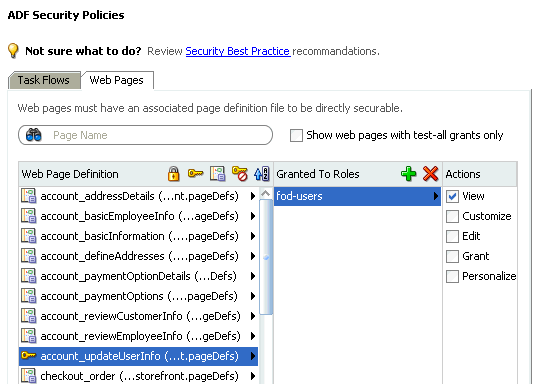Click page icon beside account_defineAddresses
Image resolution: width=536 pixels, height=384 pixels.
pyautogui.click(x=28, y=256)
